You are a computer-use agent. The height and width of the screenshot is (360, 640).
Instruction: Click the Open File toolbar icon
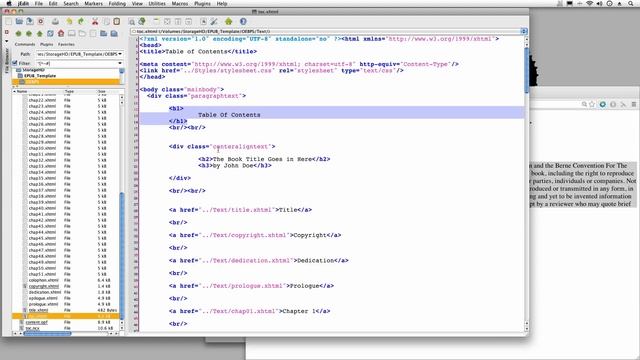click(19, 21)
